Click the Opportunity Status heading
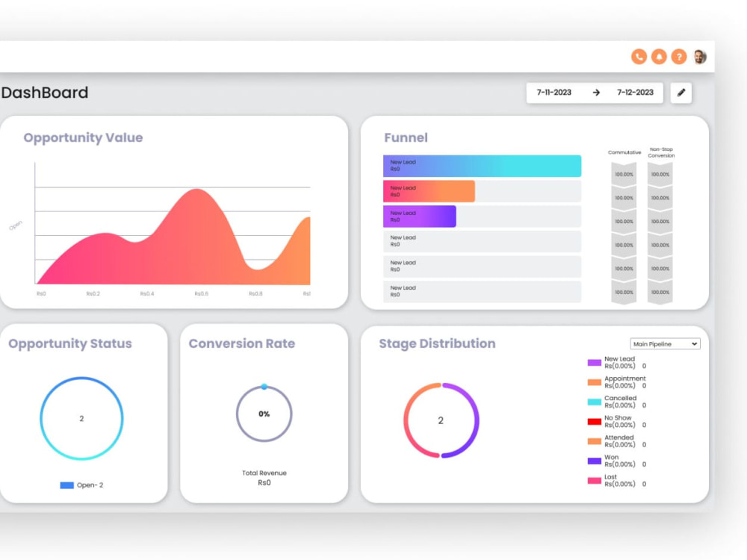Viewport: 747px width, 560px height. (70, 343)
